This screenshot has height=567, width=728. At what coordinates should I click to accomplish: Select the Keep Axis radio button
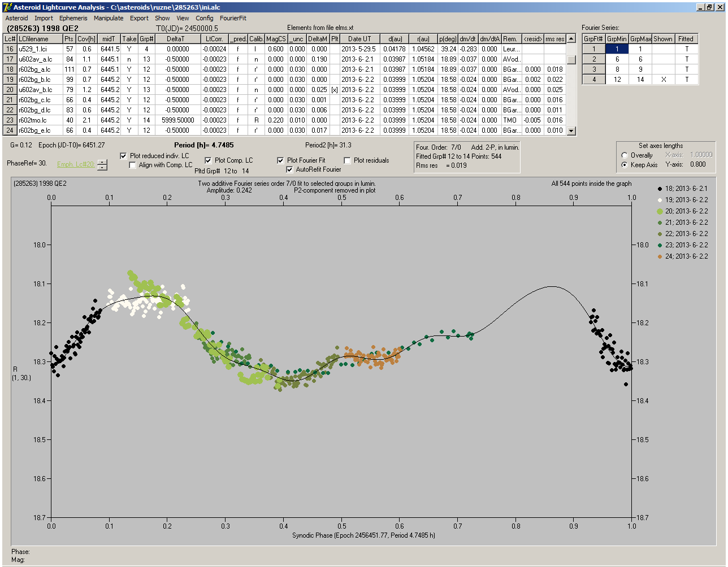pyautogui.click(x=625, y=165)
